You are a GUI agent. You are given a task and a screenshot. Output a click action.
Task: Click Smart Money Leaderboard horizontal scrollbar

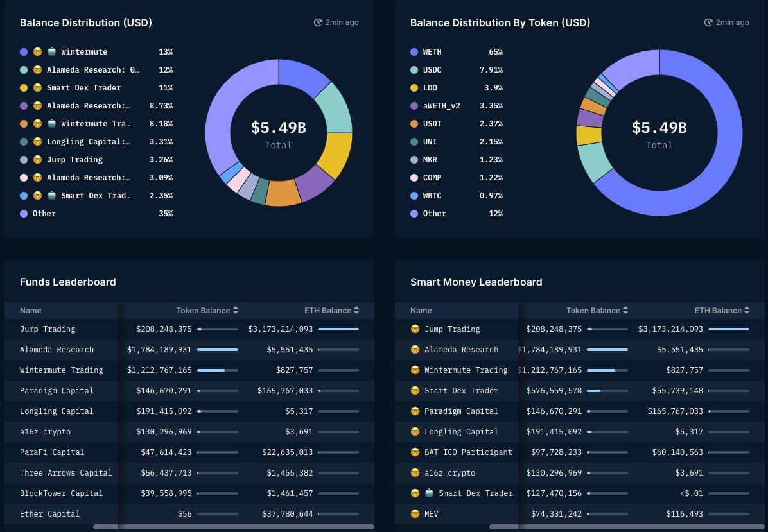627,527
